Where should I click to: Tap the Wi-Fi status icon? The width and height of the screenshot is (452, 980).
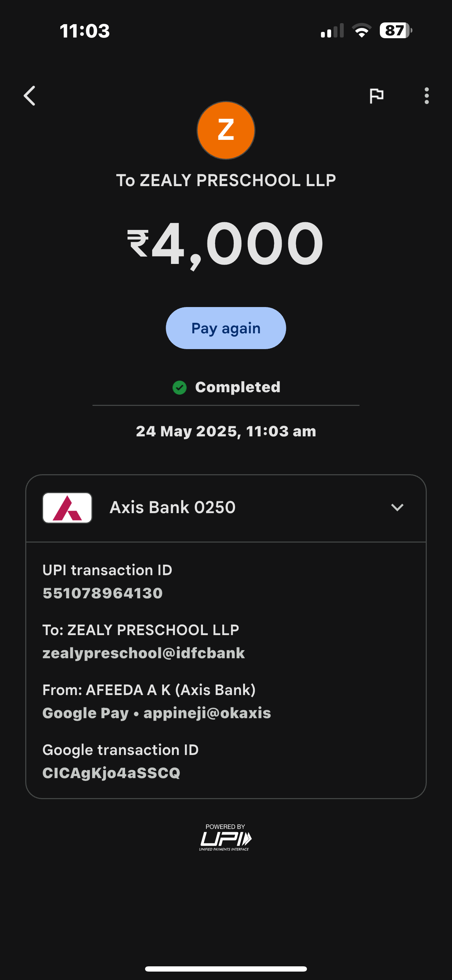362,30
